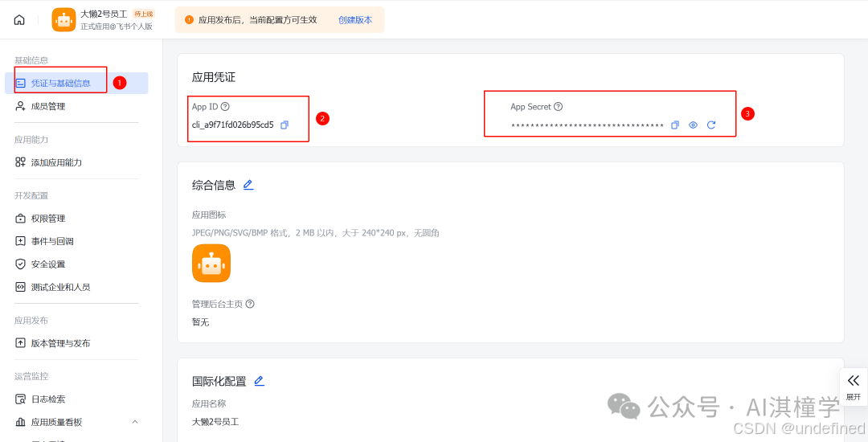The width and height of the screenshot is (868, 442).
Task: Copy the App ID value
Action: (x=285, y=125)
